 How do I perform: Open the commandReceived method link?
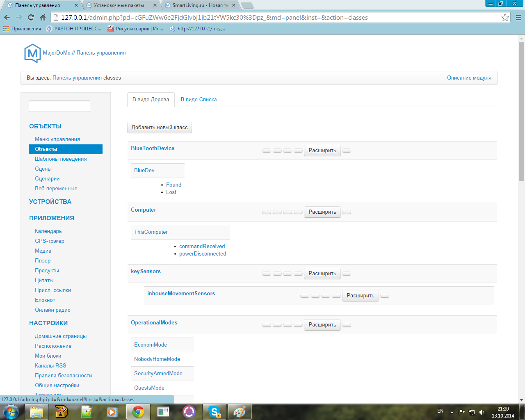point(202,247)
